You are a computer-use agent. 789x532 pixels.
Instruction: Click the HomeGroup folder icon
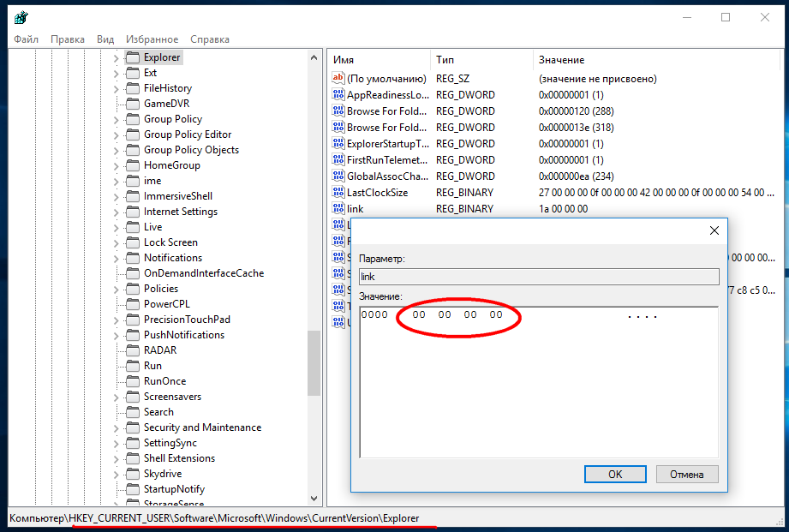(133, 165)
